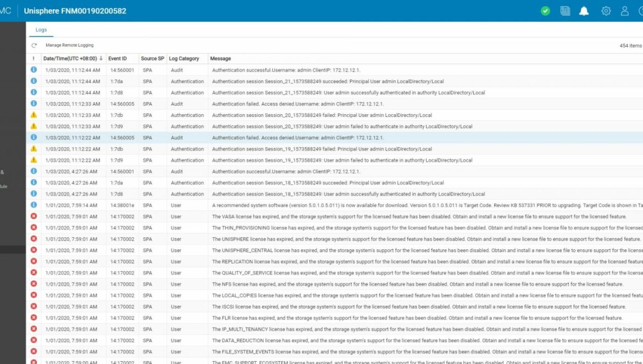This screenshot has height=364, width=643.
Task: Click error icon of DATA_REDUCTION license row
Action: pos(34,340)
